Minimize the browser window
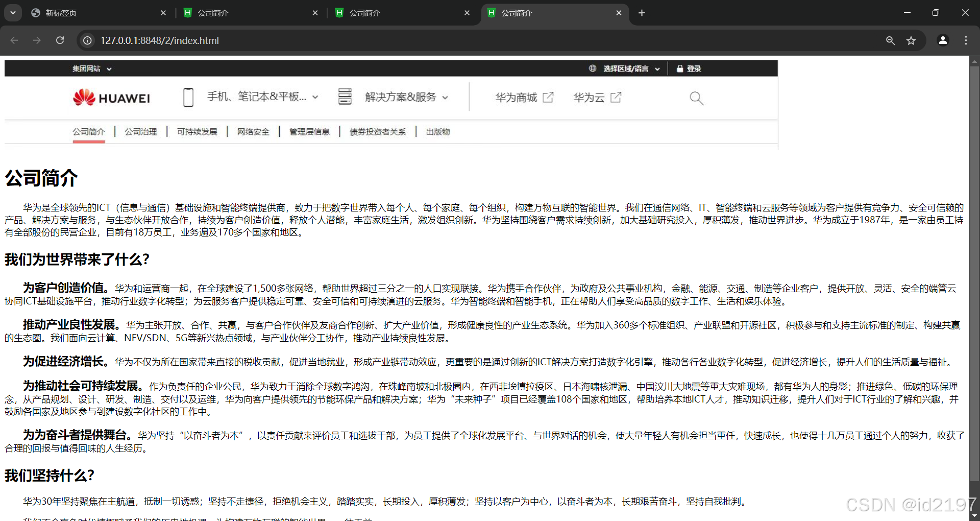This screenshot has width=980, height=521. point(907,13)
